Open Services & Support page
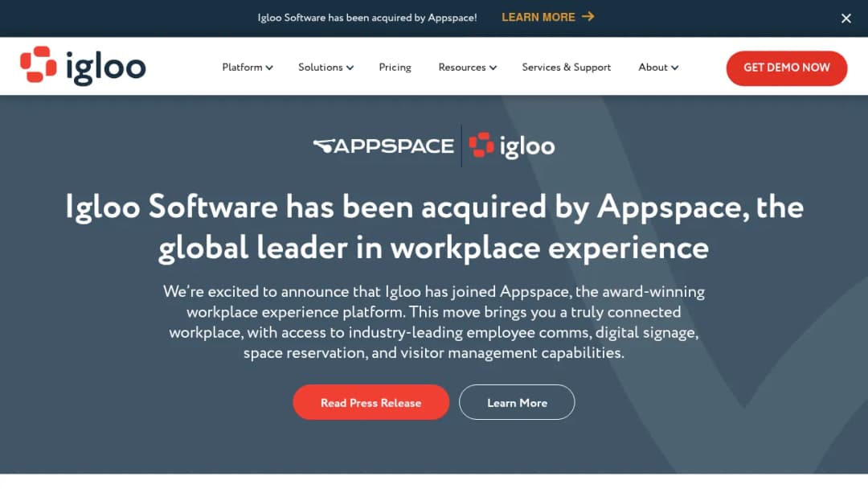This screenshot has width=868, height=489. tap(567, 68)
